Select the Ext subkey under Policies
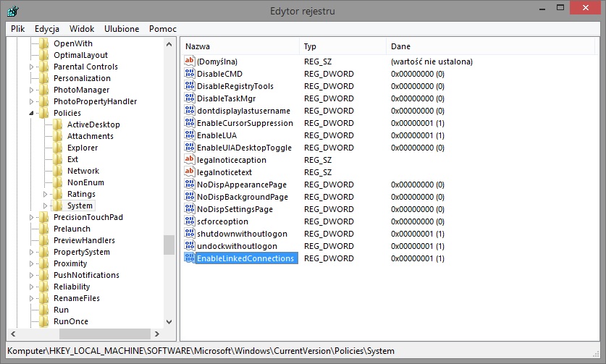The height and width of the screenshot is (364, 606). (72, 159)
